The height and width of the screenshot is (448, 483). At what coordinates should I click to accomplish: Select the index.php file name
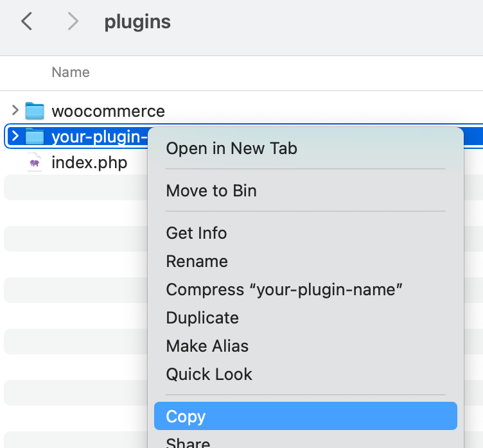pos(89,163)
